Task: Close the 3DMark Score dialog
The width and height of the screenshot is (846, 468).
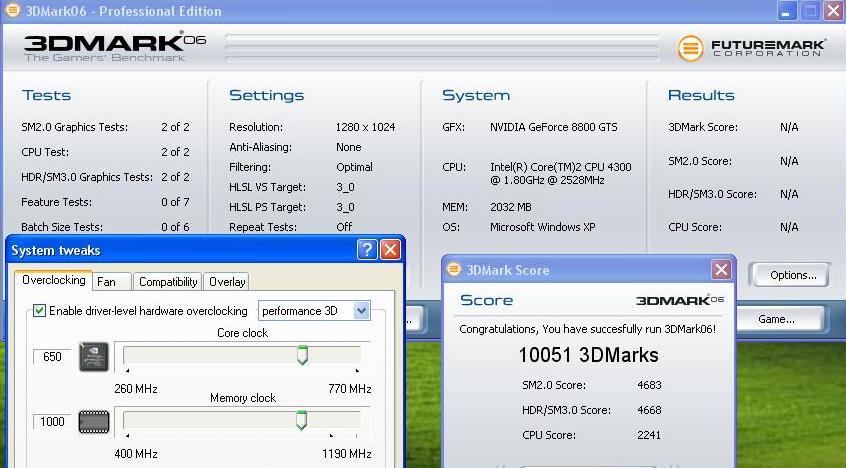Action: coord(721,269)
